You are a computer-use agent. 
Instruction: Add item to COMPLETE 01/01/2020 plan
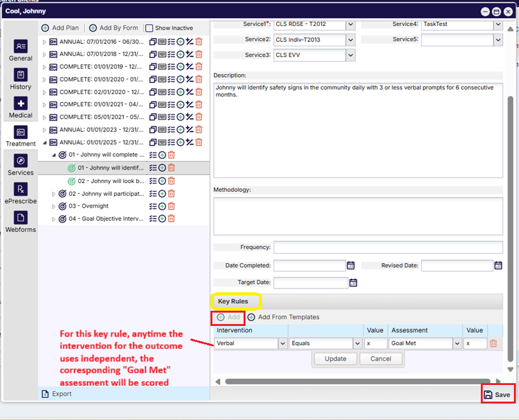coord(181,79)
